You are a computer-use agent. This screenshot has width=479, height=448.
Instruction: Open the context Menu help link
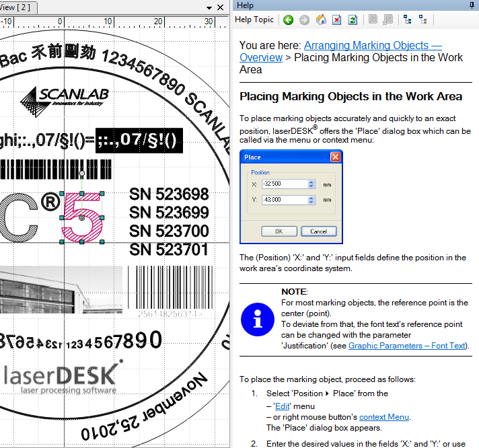coord(384,417)
